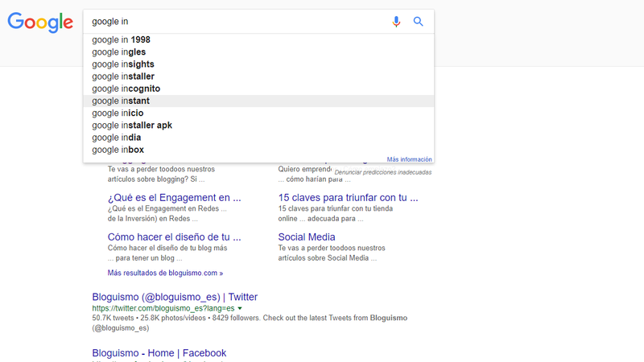Click the microphone voice search icon
This screenshot has height=362, width=644.
pyautogui.click(x=396, y=22)
